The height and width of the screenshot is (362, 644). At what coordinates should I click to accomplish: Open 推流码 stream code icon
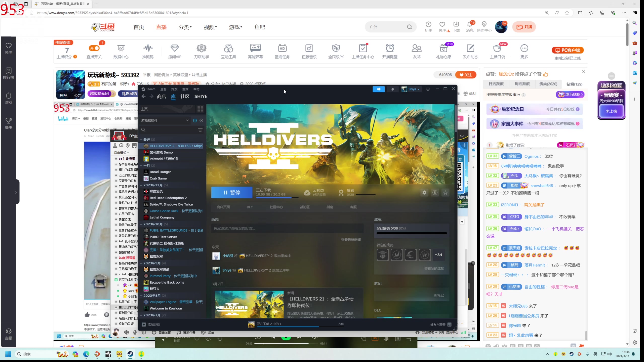(148, 48)
